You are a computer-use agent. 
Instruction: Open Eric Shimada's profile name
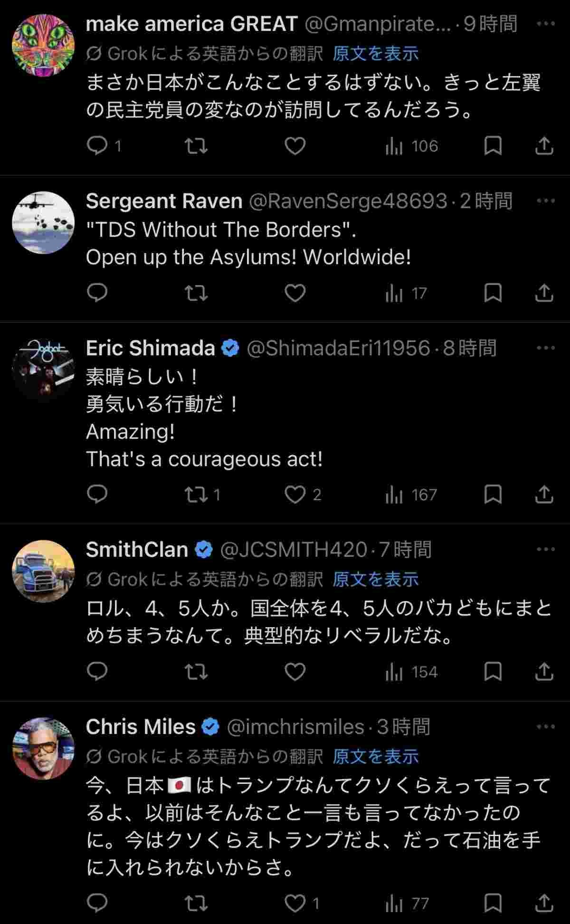point(150,348)
